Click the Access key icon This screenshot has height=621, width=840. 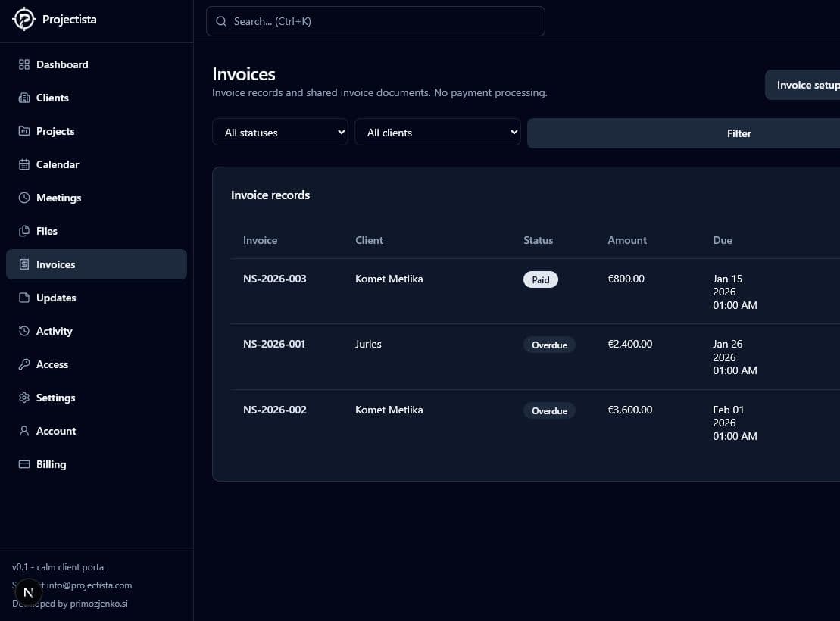(24, 364)
